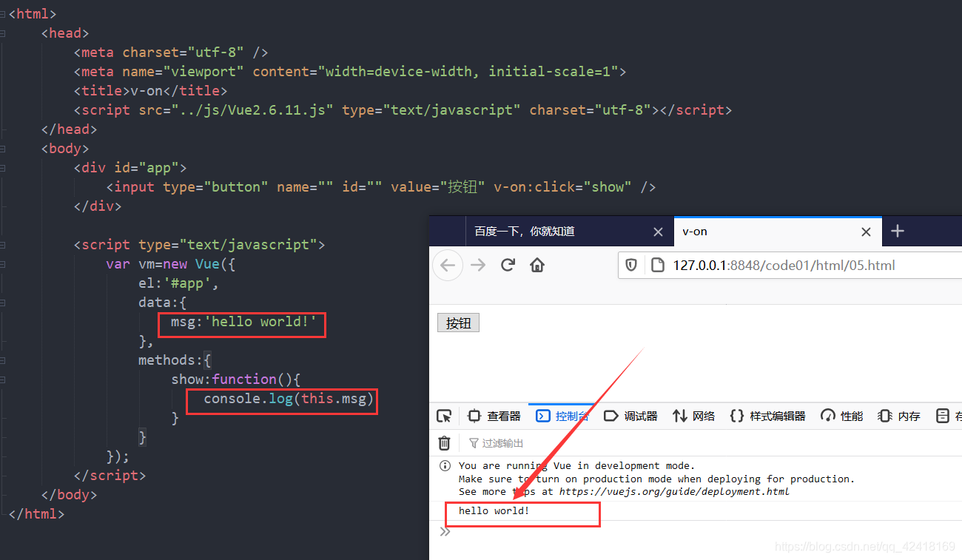Clear console output with the trash icon
962x560 pixels.
point(444,443)
